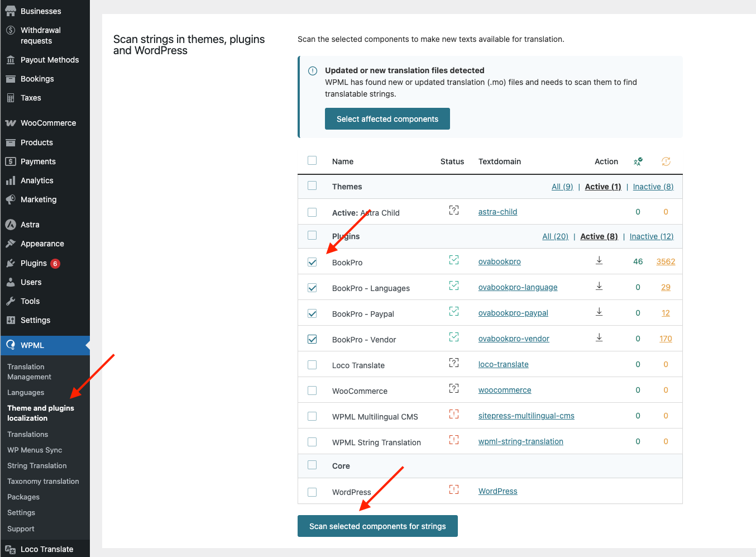Screen dimensions: 756x557
Task: Check the Loco Translate checkbox
Action: pos(312,365)
